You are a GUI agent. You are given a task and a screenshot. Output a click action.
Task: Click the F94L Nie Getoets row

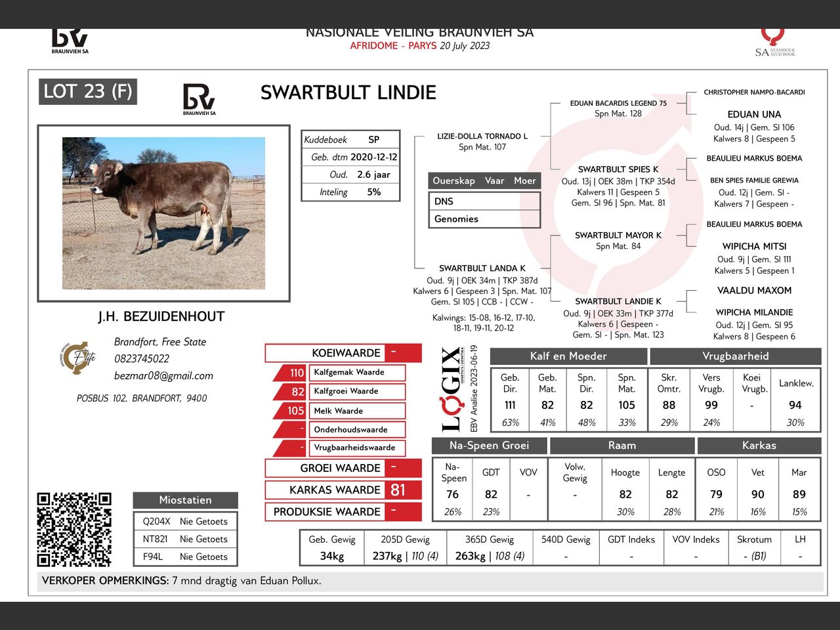pos(185,556)
